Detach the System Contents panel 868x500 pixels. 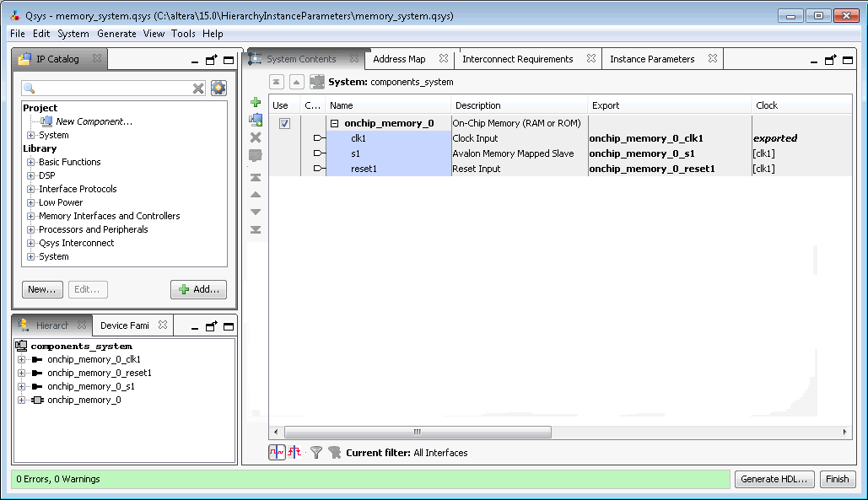[x=830, y=60]
